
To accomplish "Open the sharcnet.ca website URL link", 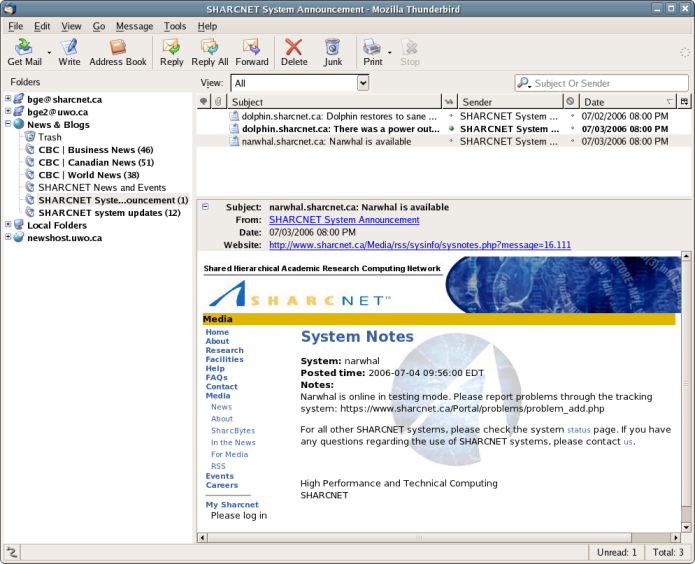I will (420, 245).
